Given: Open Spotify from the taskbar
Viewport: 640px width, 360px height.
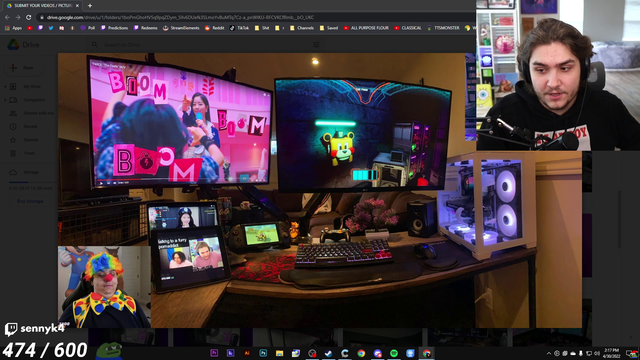Looking at the screenshot, I should [x=394, y=353].
